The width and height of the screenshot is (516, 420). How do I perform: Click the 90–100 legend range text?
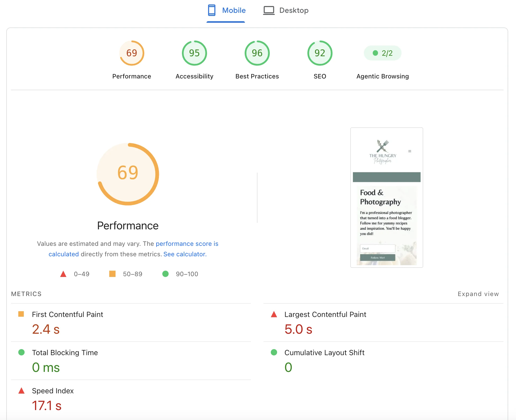[187, 274]
